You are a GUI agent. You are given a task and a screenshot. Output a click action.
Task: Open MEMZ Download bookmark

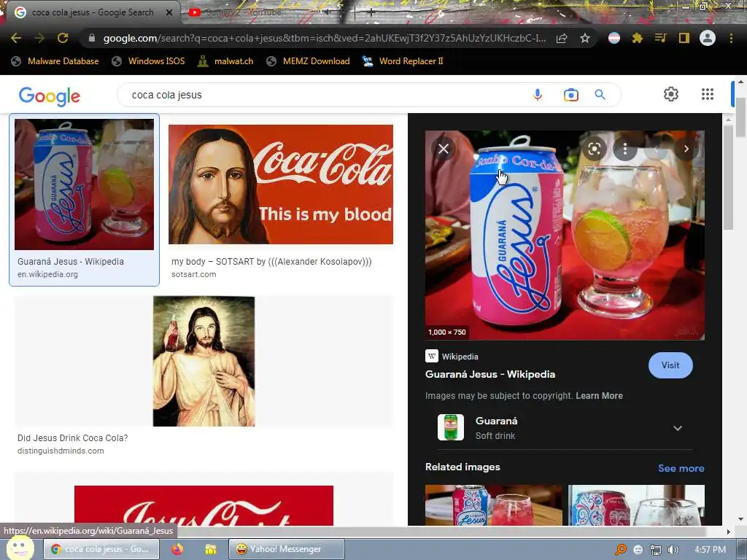tap(308, 61)
